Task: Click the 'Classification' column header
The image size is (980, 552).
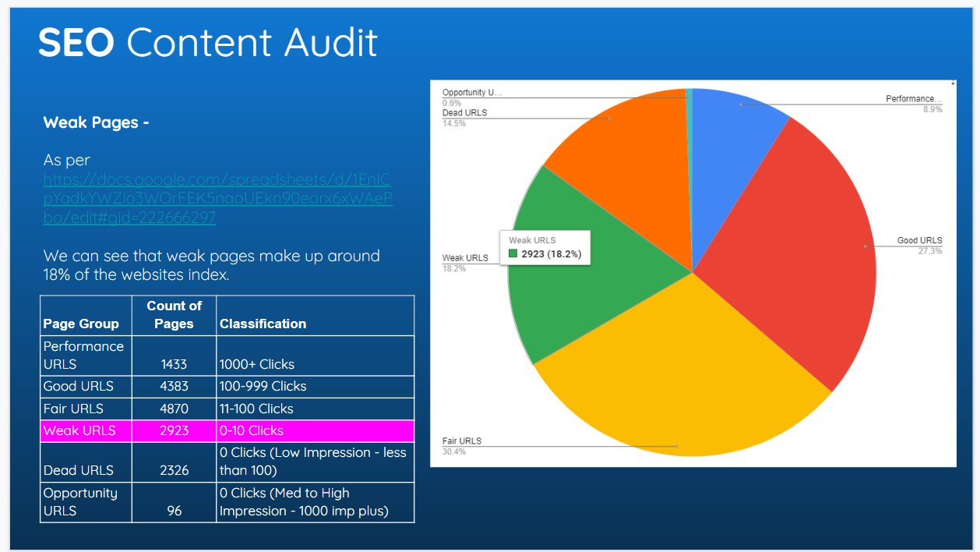Action: click(x=263, y=324)
